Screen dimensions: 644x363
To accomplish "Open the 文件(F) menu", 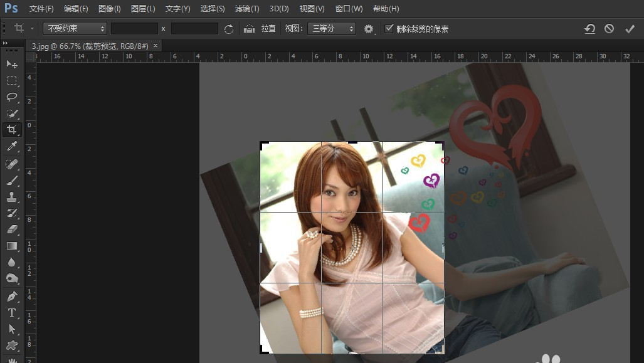I will tap(41, 9).
